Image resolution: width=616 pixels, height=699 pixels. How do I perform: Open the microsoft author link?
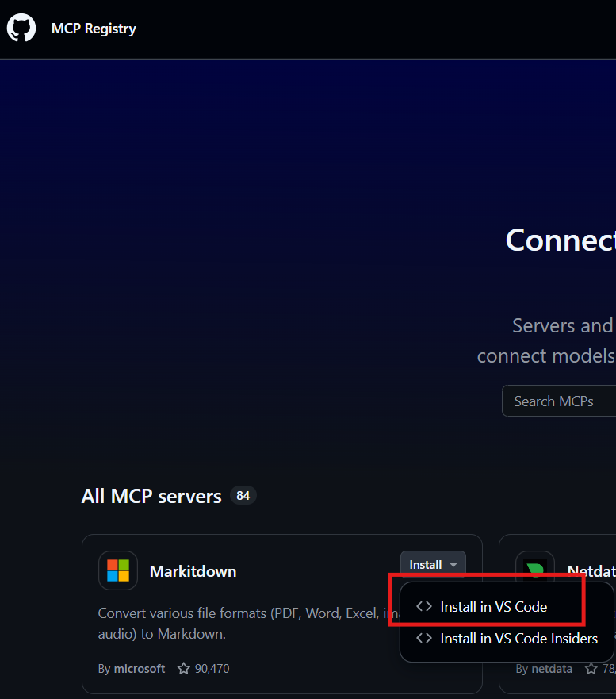pyautogui.click(x=140, y=669)
